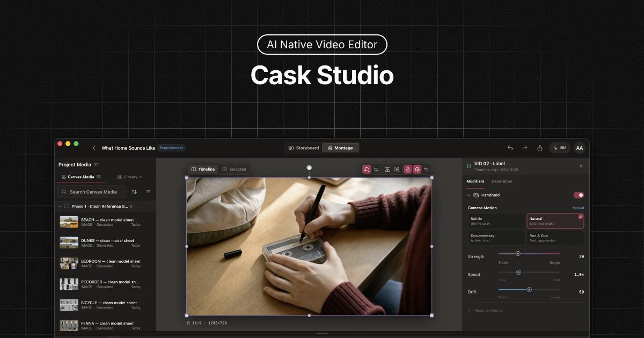Viewport: 644px width, 338px height.
Task: Switch to the Library tab
Action: pyautogui.click(x=129, y=177)
